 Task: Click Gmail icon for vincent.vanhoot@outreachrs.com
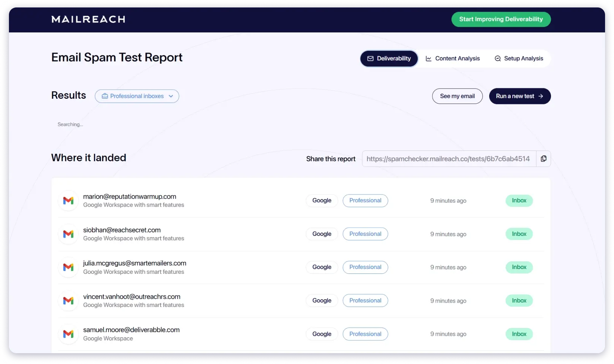coord(68,301)
